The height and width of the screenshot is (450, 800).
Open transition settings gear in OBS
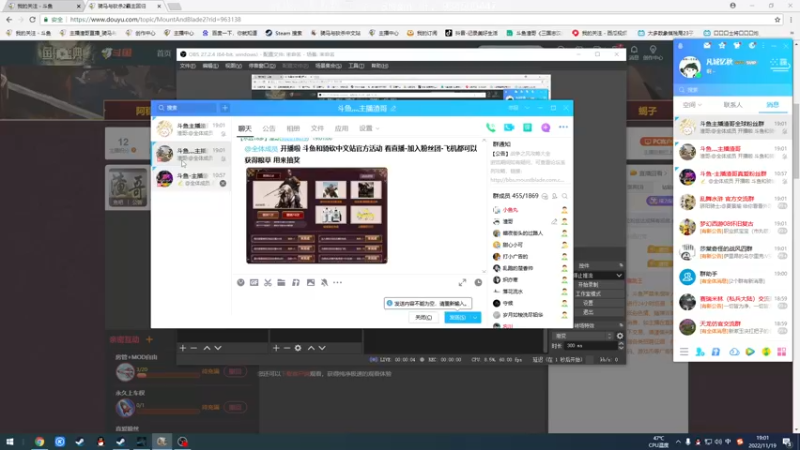[620, 336]
